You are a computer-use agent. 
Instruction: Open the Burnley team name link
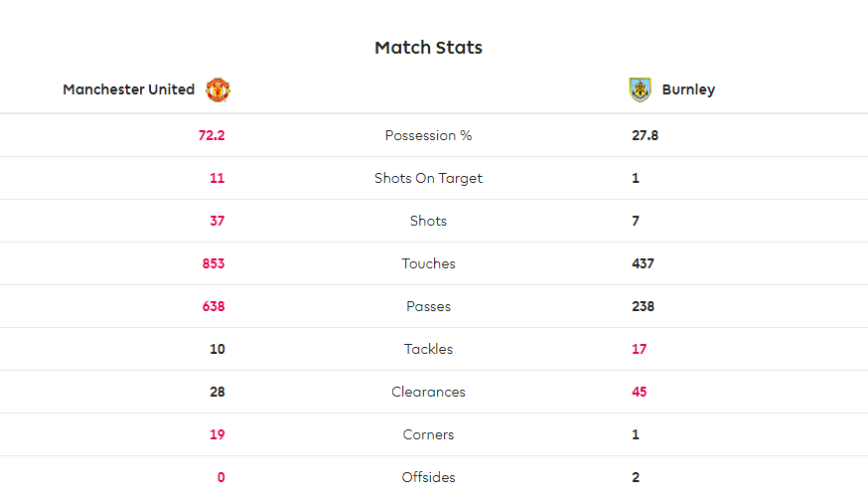pos(688,89)
